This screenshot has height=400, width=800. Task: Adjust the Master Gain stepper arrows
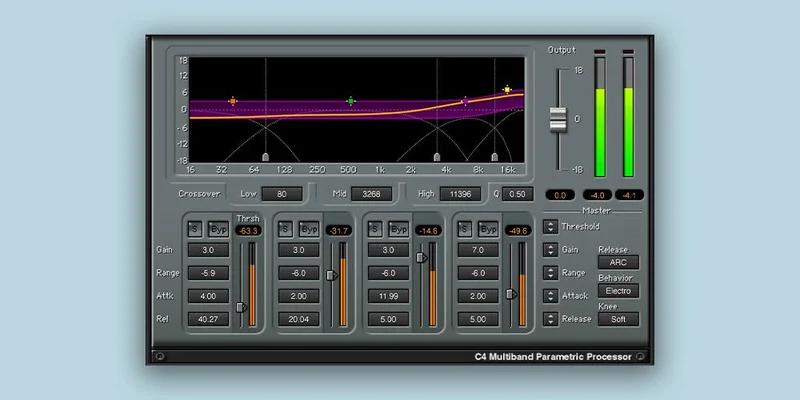[550, 249]
